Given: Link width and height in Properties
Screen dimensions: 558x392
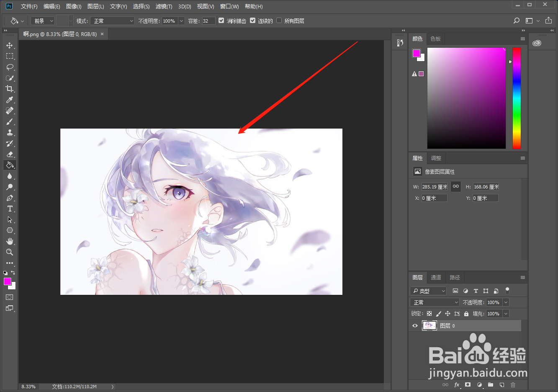Looking at the screenshot, I should pyautogui.click(x=456, y=186).
